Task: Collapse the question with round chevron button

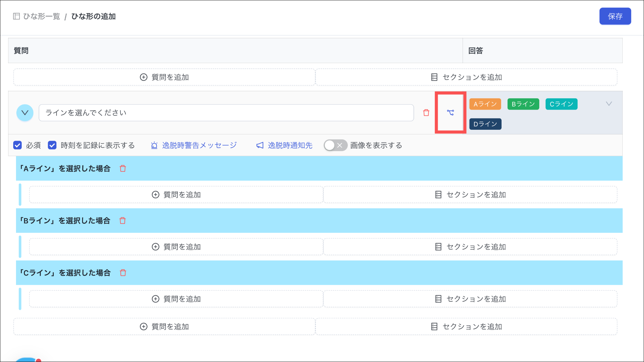Action: pyautogui.click(x=25, y=112)
